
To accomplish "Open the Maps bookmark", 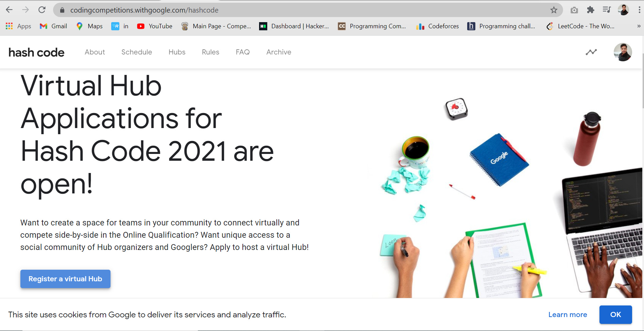I will (x=89, y=26).
